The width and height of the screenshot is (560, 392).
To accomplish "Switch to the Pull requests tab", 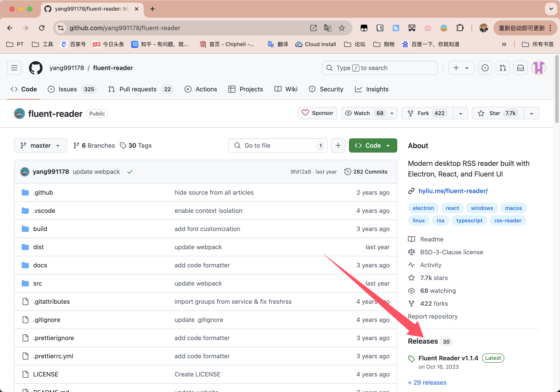I will (x=141, y=89).
